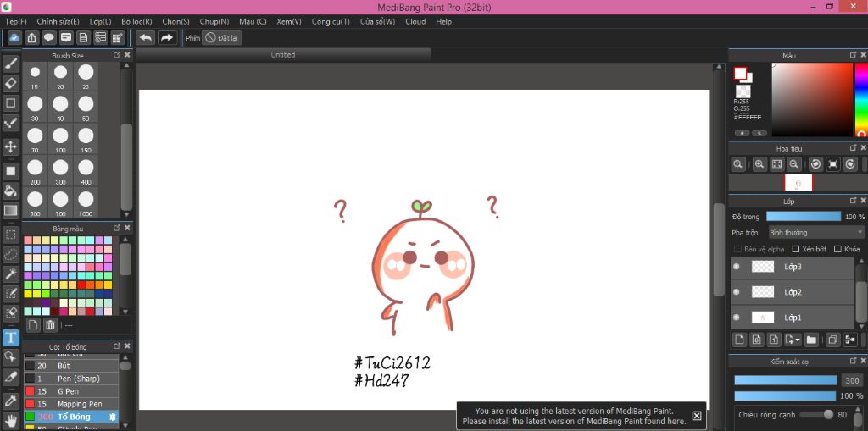Click the add new layer icon
This screenshot has height=431, width=868.
pyautogui.click(x=739, y=340)
